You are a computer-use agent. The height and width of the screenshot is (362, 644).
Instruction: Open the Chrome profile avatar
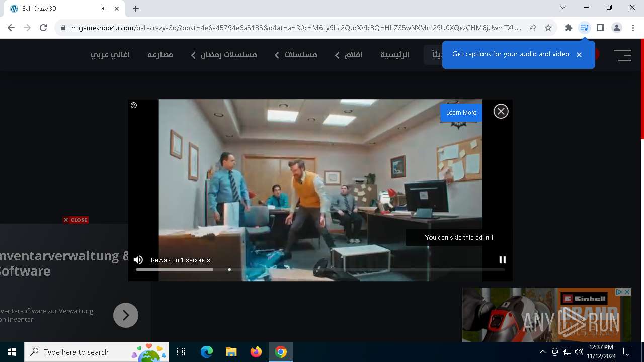[x=617, y=28]
